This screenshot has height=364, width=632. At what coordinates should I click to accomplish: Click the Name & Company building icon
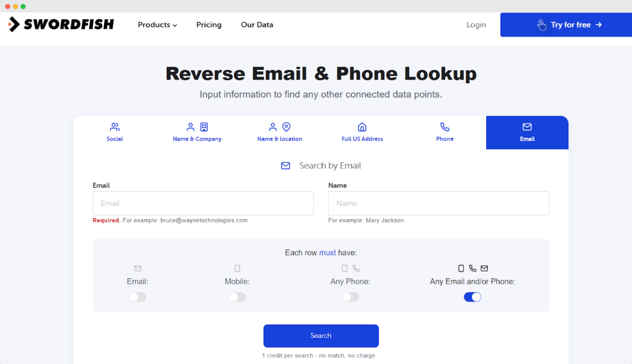click(x=204, y=127)
